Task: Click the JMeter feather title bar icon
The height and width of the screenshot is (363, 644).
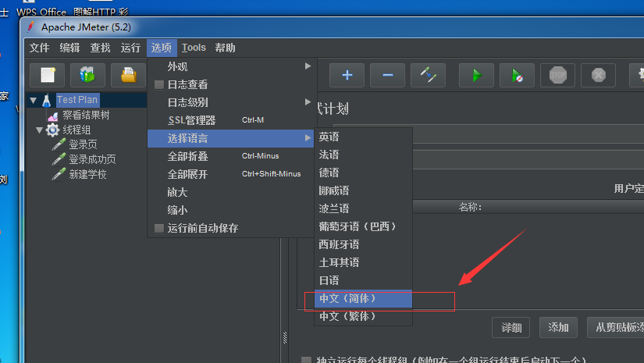Action: click(x=30, y=27)
